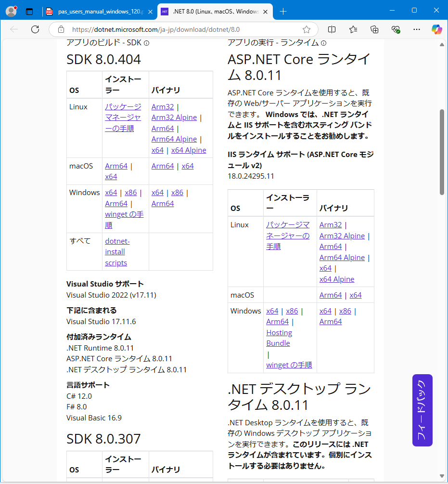Switch to pas_users_manual_windows PDF tab
The height and width of the screenshot is (484, 448).
pyautogui.click(x=100, y=12)
